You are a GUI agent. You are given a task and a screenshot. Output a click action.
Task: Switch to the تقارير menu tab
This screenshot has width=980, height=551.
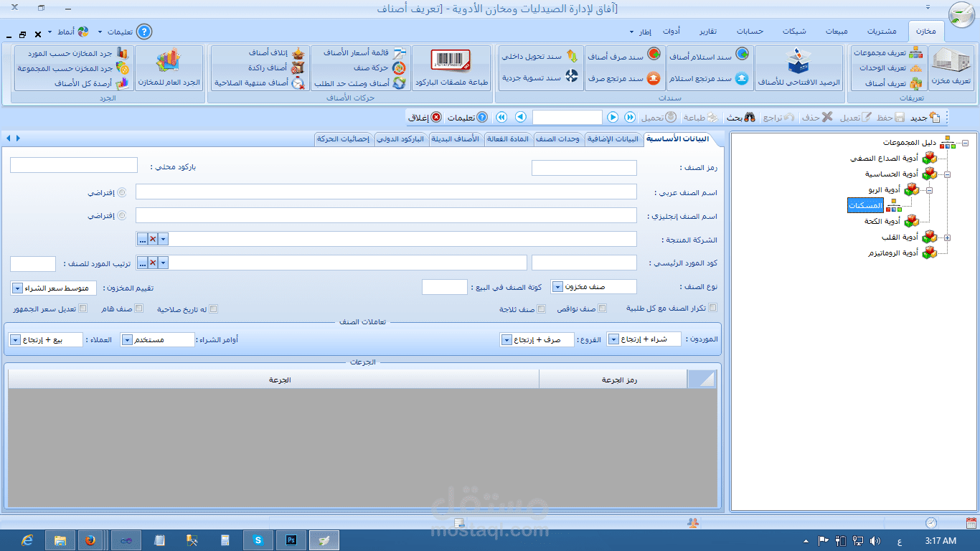[708, 31]
